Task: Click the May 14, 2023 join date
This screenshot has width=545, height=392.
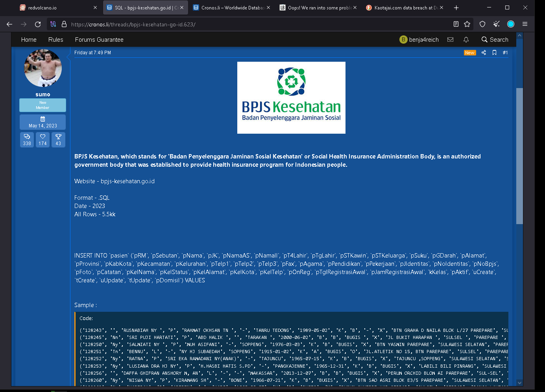Action: [42, 122]
